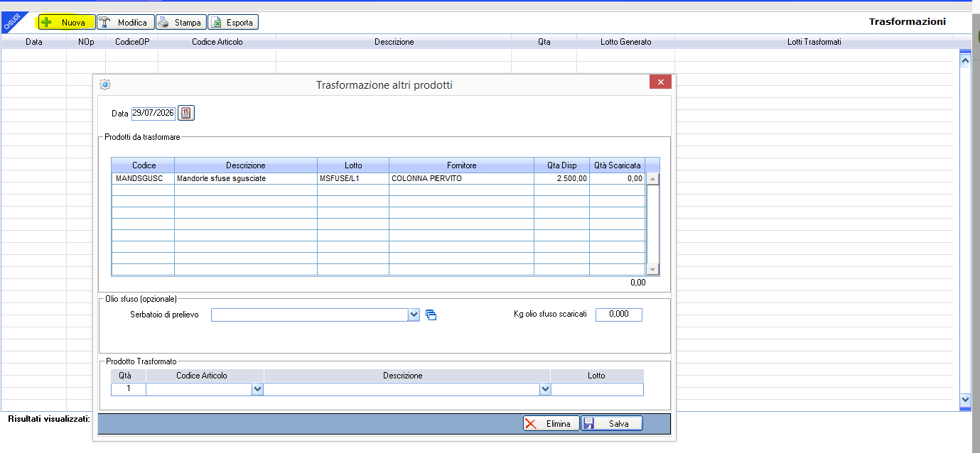Screen dimensions: 980x453
Task: Click the Fornitore column header in dialog
Action: [461, 165]
